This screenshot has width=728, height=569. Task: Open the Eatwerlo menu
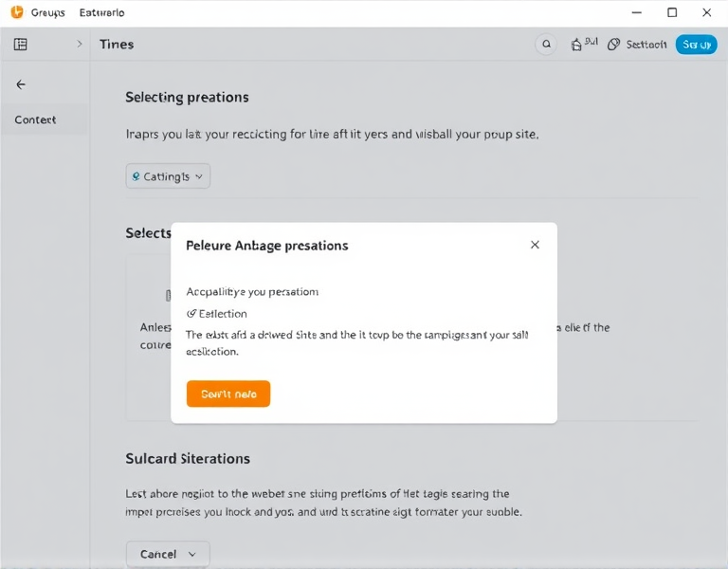(x=101, y=12)
